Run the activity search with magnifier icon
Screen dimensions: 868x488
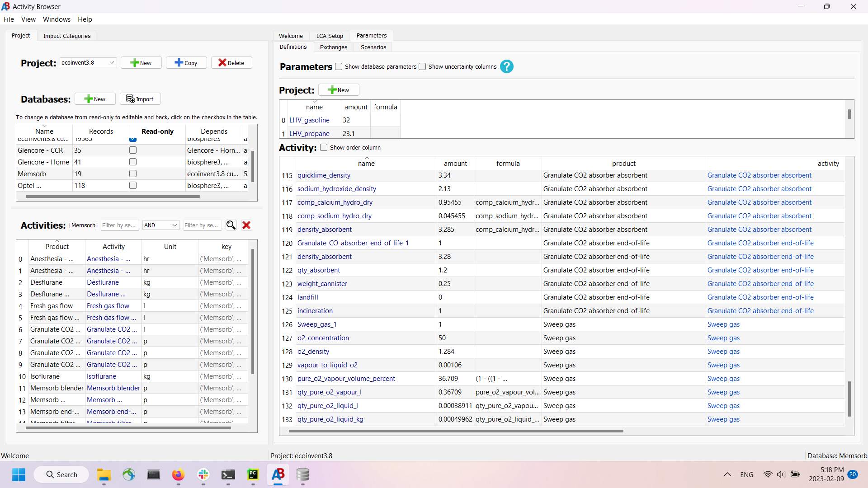231,225
